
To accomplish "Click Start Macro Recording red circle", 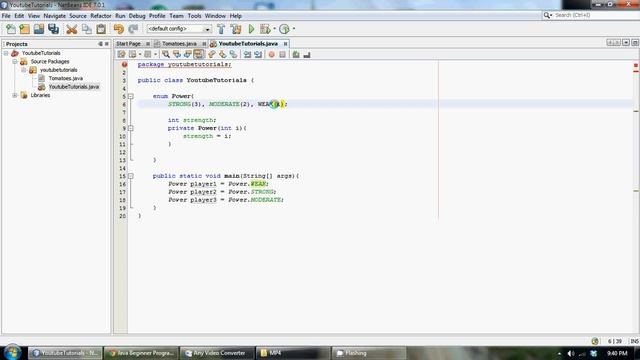I will [x=271, y=54].
